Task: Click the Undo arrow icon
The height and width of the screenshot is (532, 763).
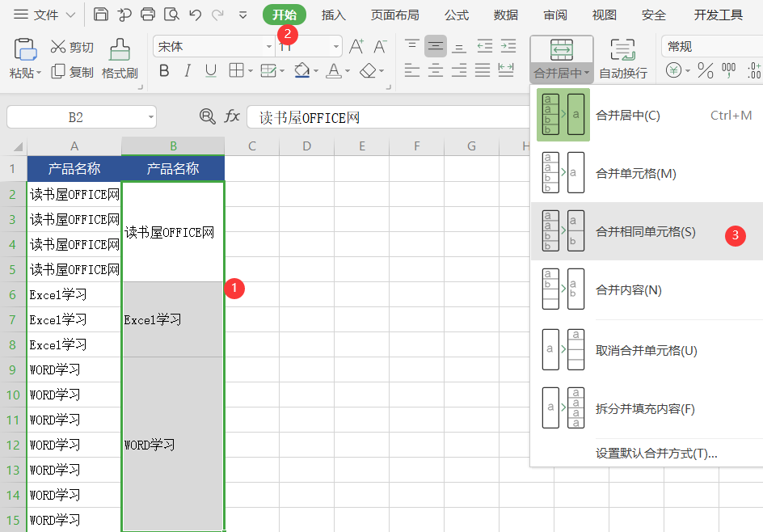Action: coord(194,15)
